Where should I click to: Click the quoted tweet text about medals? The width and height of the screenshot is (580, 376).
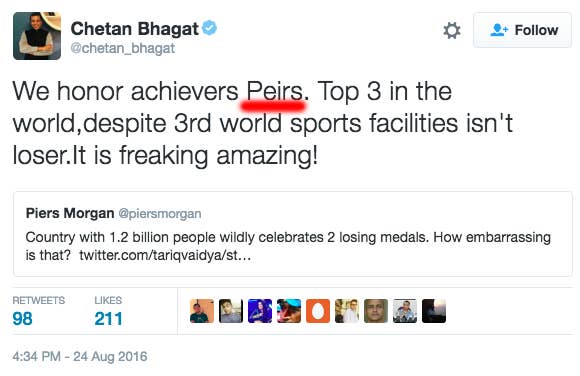tap(288, 246)
